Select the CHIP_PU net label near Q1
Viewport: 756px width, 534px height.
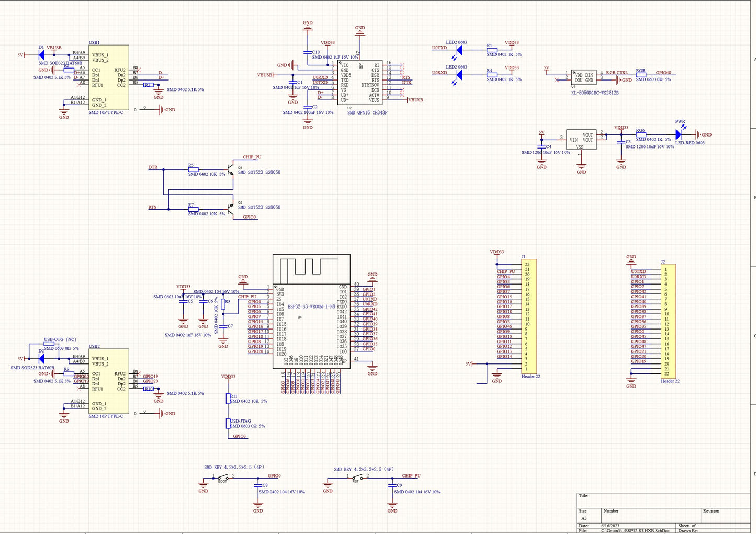(251, 157)
